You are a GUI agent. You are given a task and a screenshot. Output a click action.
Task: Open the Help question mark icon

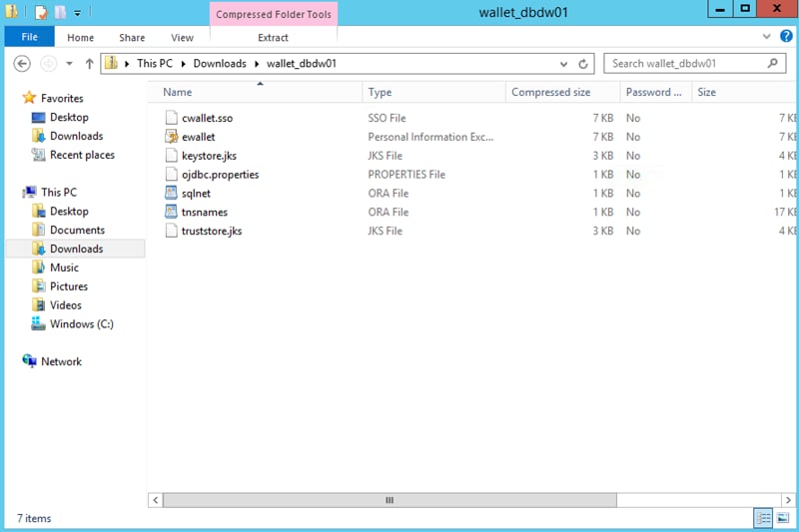click(x=786, y=36)
